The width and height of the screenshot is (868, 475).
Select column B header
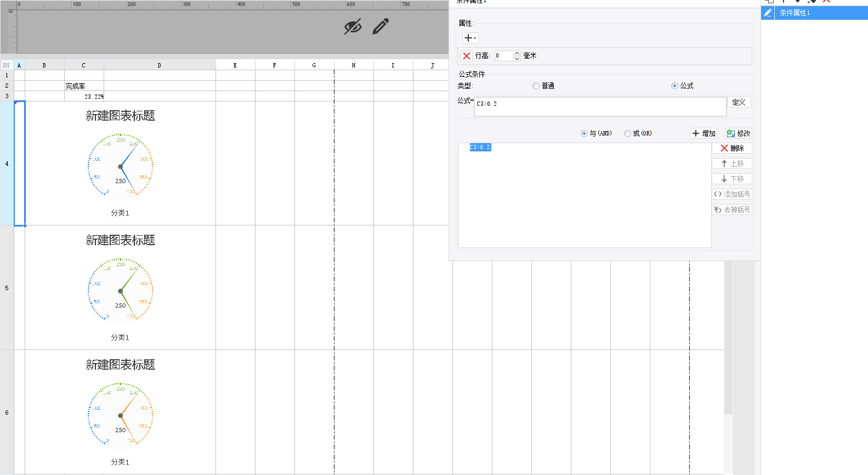click(44, 65)
